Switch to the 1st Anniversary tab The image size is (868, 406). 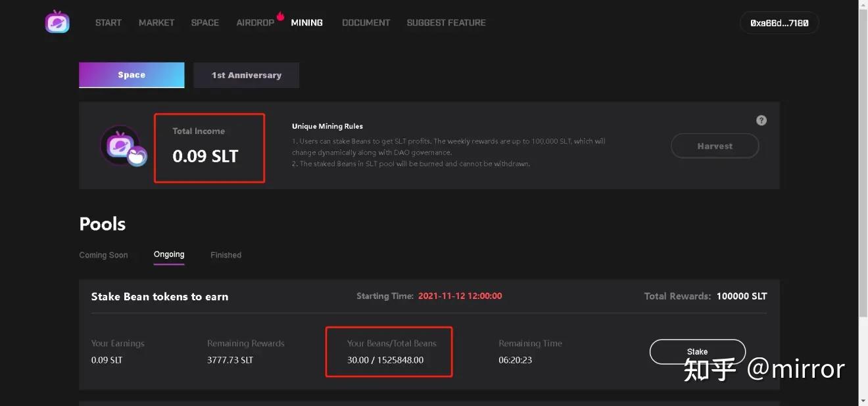coord(247,75)
